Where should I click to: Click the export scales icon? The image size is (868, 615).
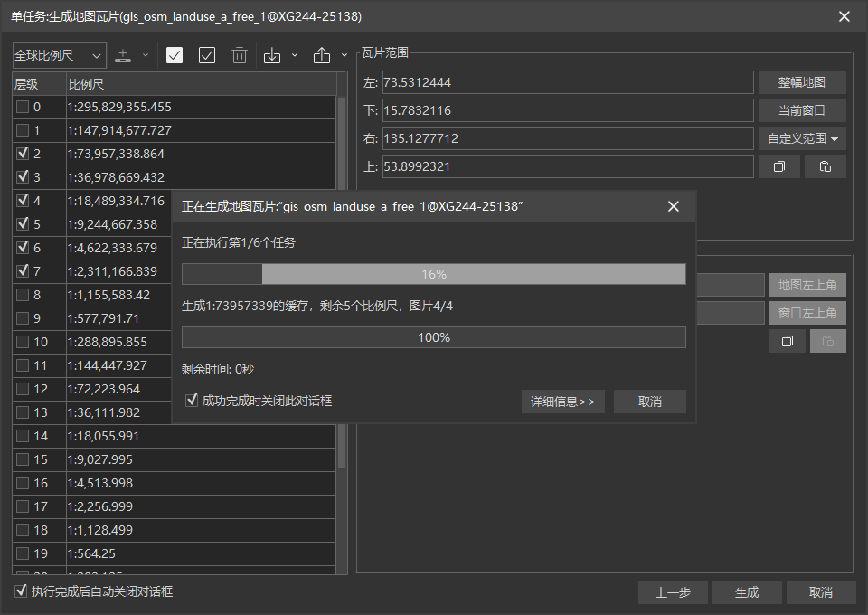point(322,55)
